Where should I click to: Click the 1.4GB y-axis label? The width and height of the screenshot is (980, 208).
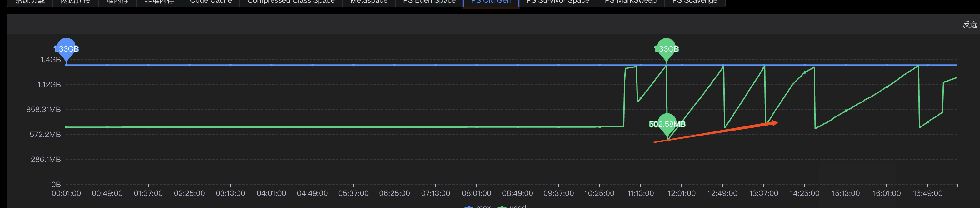51,60
